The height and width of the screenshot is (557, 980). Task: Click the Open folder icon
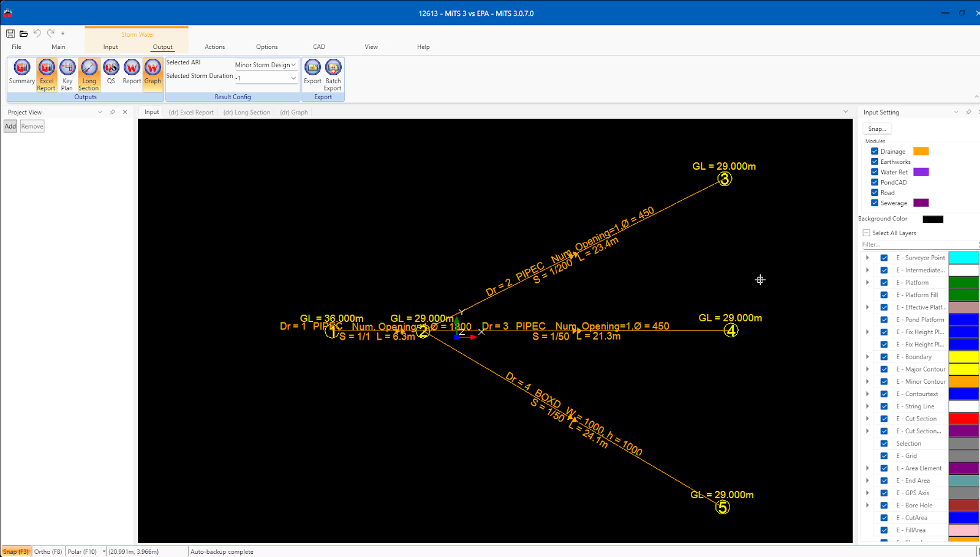click(23, 34)
